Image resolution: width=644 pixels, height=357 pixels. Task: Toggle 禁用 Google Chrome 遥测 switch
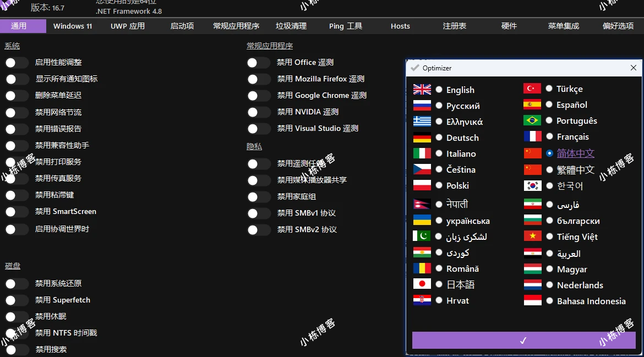coord(259,96)
